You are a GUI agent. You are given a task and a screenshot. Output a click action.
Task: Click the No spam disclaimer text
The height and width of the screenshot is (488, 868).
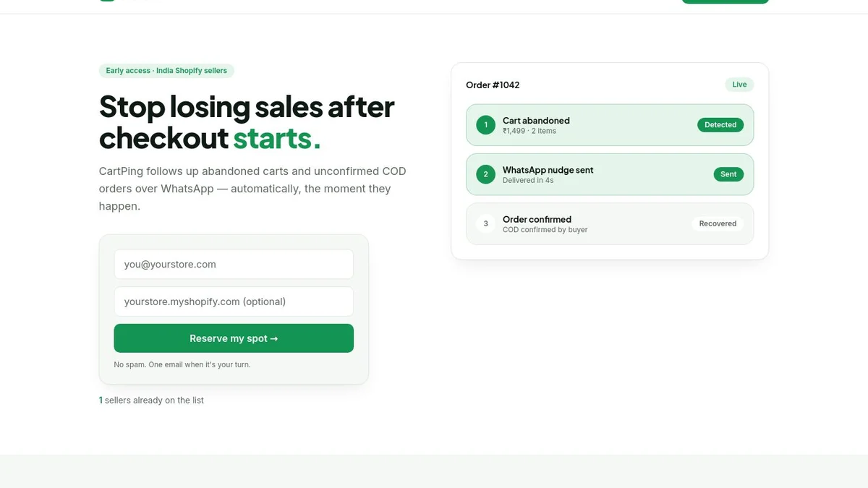pyautogui.click(x=182, y=364)
